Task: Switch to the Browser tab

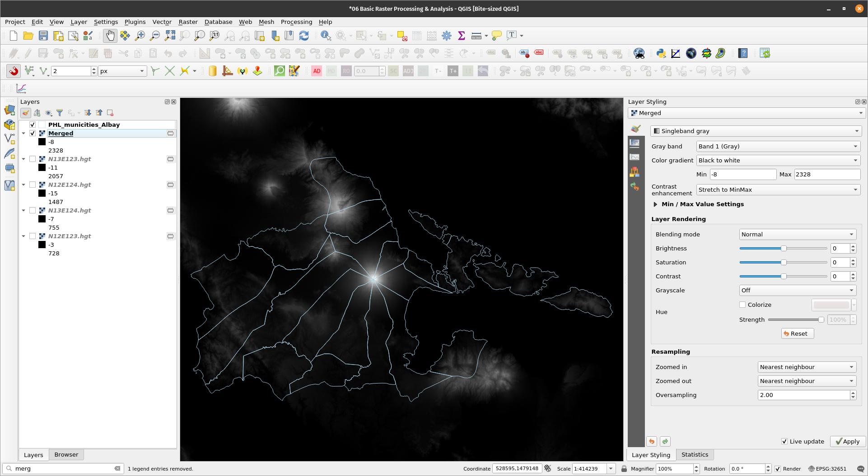Action: [x=66, y=454]
